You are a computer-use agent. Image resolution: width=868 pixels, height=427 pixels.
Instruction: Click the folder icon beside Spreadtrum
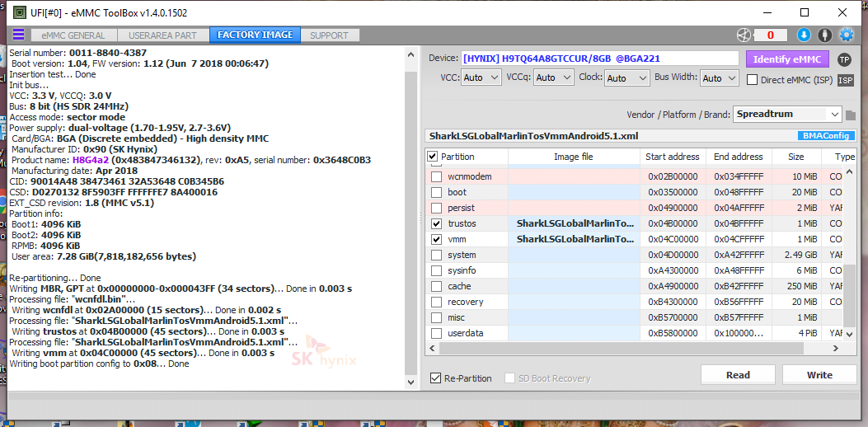pyautogui.click(x=851, y=115)
